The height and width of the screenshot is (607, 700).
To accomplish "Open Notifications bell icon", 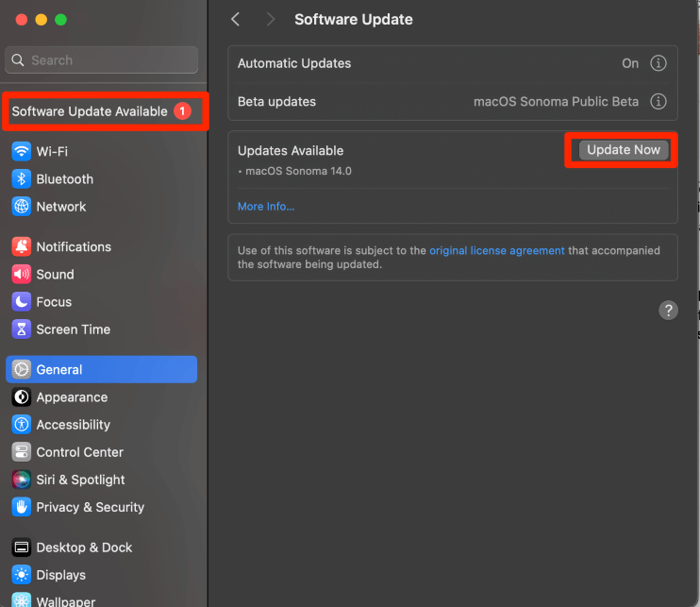I will point(21,246).
